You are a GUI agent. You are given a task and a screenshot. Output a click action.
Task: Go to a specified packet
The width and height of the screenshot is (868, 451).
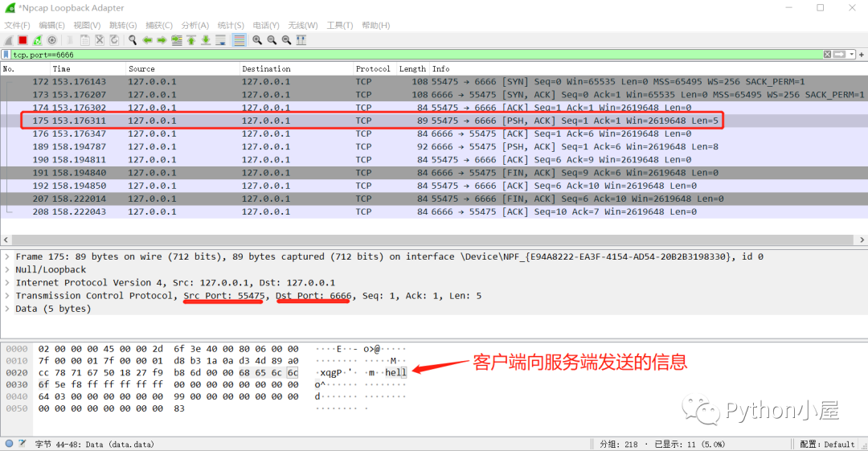click(x=177, y=40)
